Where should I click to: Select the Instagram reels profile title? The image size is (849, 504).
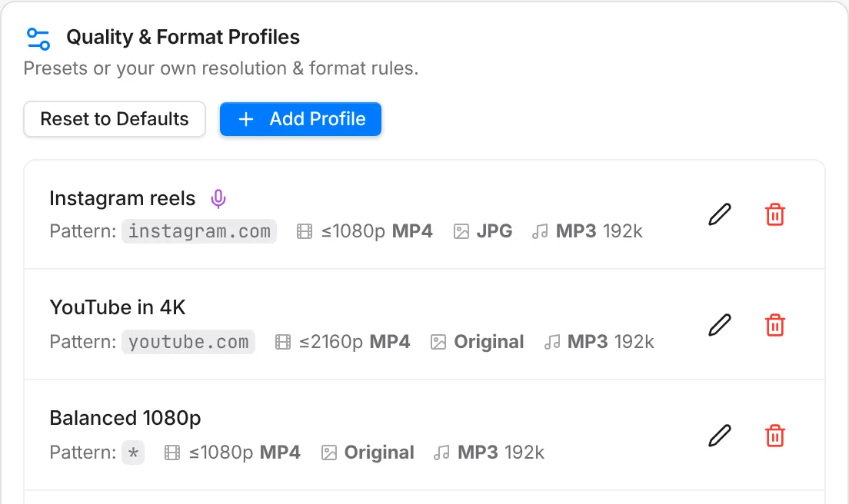click(x=122, y=198)
